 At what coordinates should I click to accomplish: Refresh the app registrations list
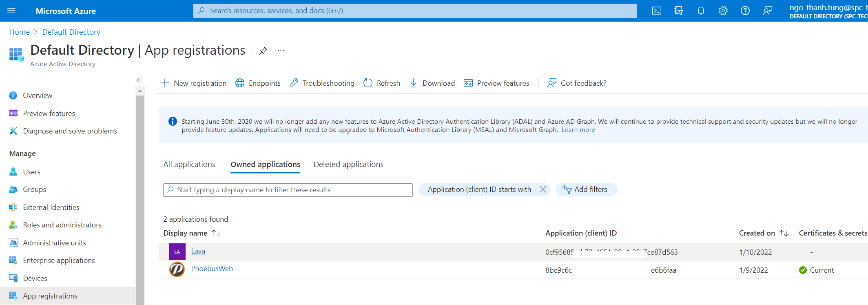[x=381, y=83]
